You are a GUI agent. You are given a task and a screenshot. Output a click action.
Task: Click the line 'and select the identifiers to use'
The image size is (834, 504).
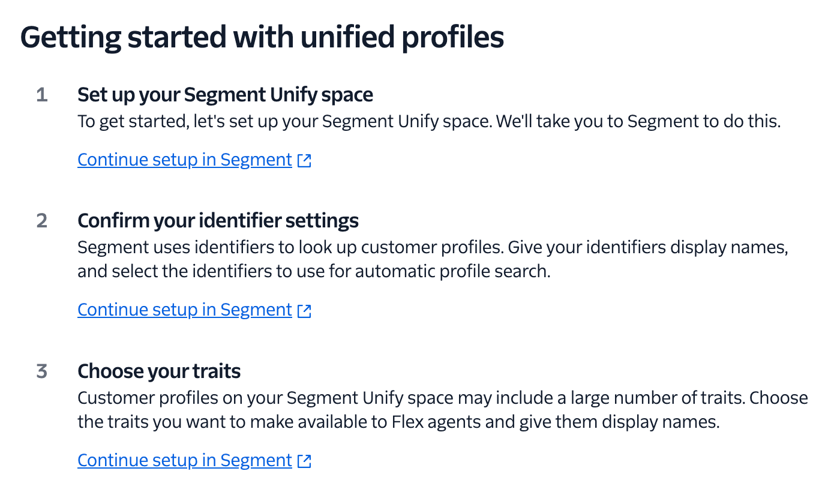coord(313,272)
